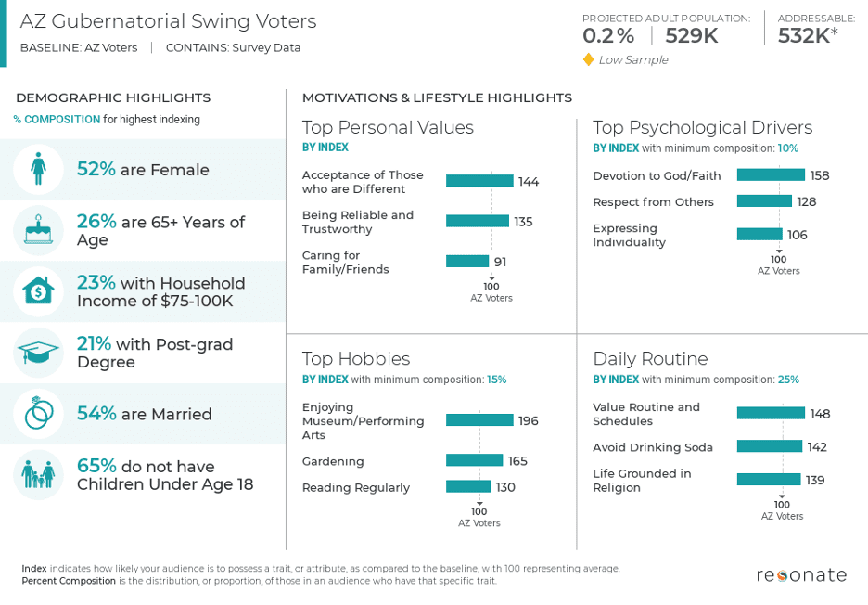Viewport: 868px width, 605px height.
Task: Click the female person icon
Action: click(38, 170)
